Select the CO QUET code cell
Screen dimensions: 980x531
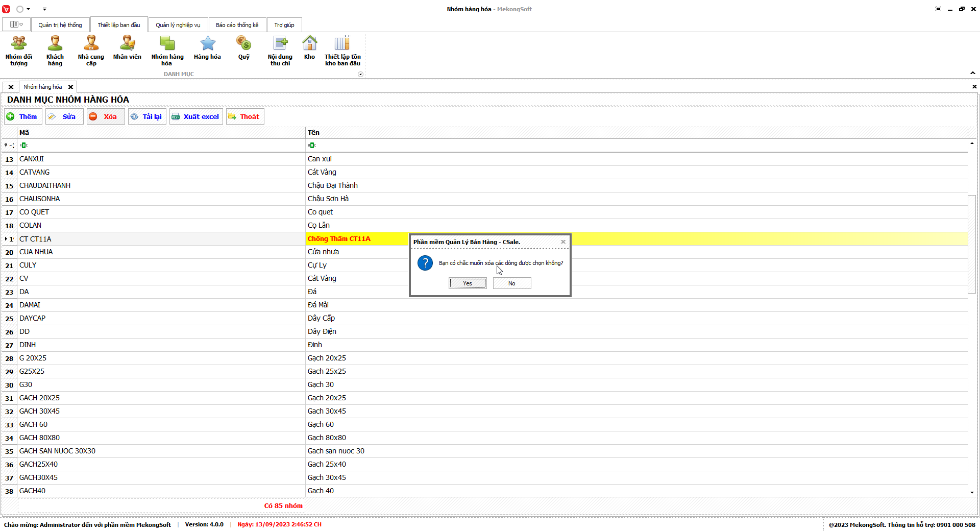(x=161, y=212)
